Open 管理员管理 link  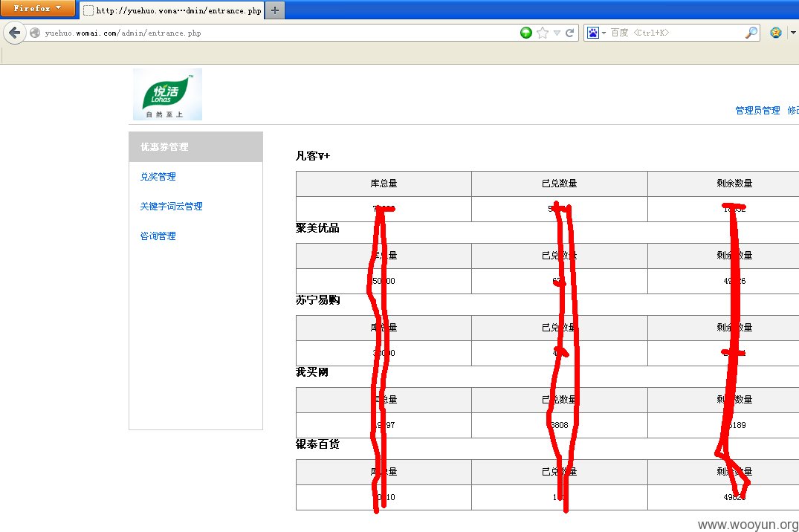point(757,110)
